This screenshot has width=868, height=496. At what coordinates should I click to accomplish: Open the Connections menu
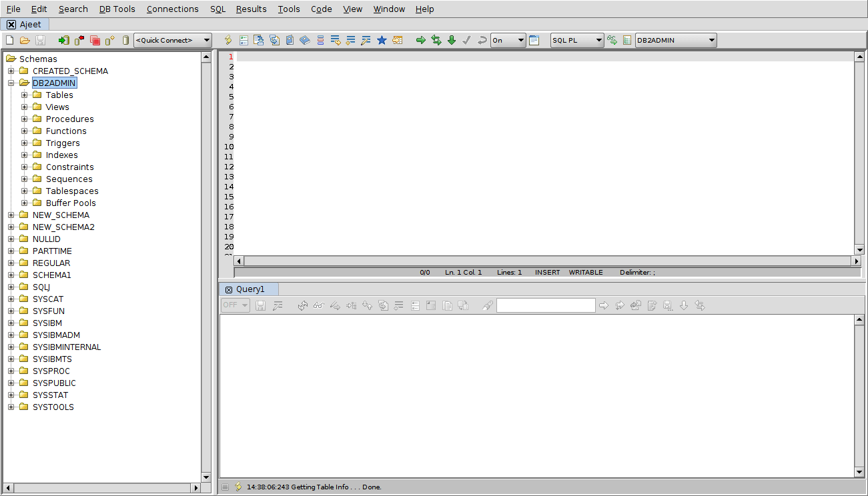coord(172,9)
